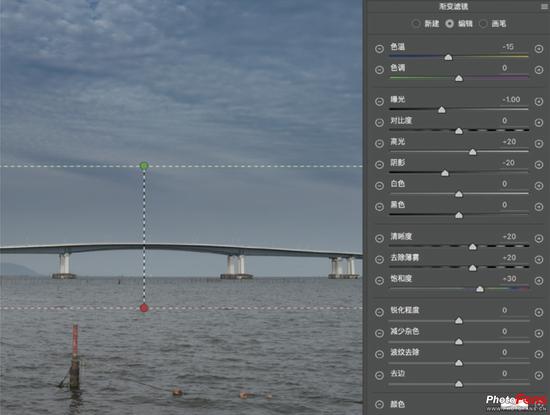Click the minus icon for 去边
This screenshot has height=415, width=550.
379,375
